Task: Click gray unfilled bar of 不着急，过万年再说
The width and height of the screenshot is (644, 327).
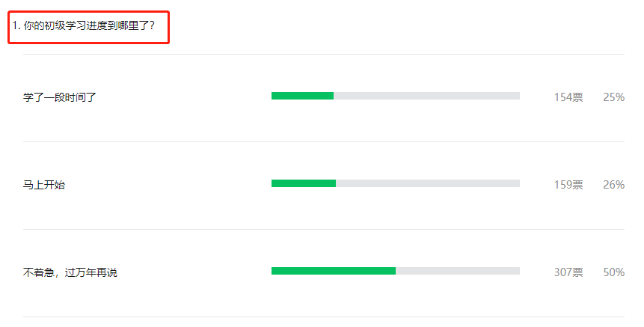Action: [x=458, y=271]
